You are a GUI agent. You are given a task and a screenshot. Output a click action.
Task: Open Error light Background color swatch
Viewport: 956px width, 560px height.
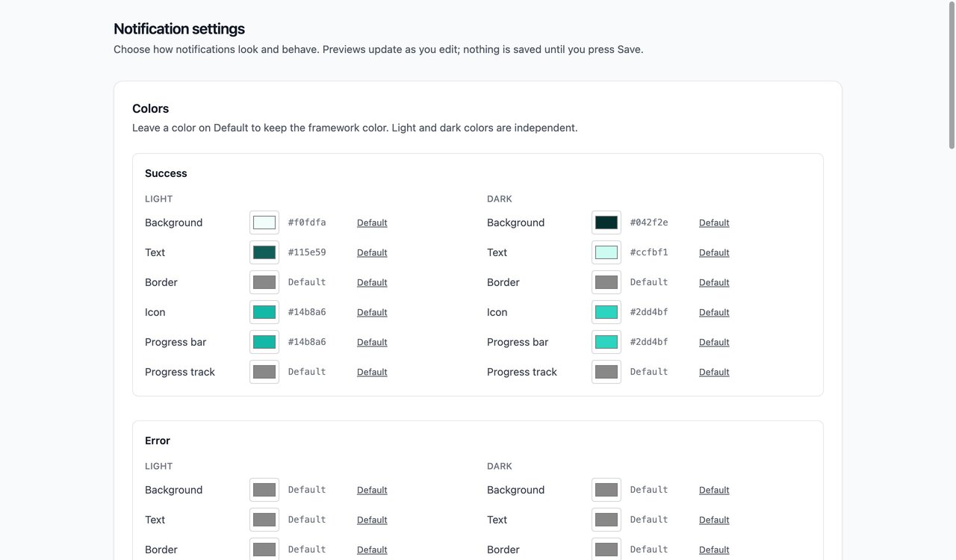(x=264, y=490)
